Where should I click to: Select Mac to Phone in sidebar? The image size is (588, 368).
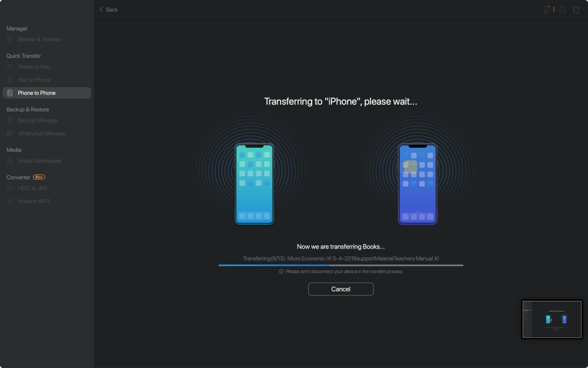tap(34, 80)
